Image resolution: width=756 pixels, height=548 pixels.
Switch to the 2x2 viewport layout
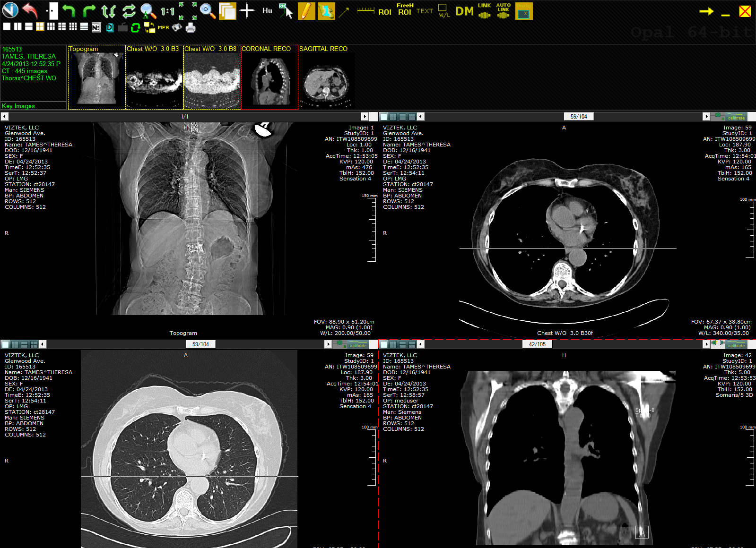pyautogui.click(x=40, y=27)
